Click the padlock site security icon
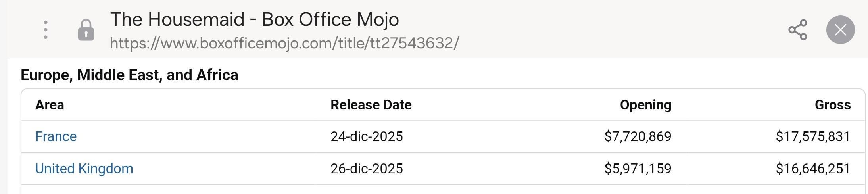This screenshot has width=868, height=194. 86,30
